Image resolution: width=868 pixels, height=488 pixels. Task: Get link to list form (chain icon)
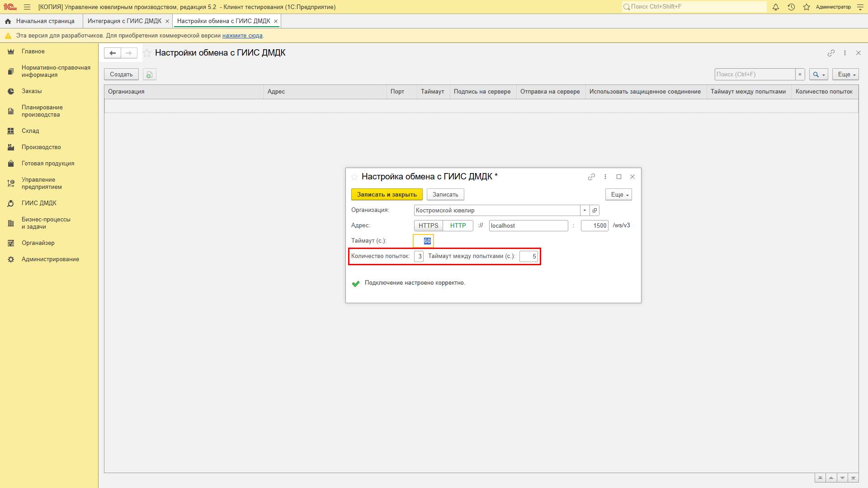coord(831,53)
